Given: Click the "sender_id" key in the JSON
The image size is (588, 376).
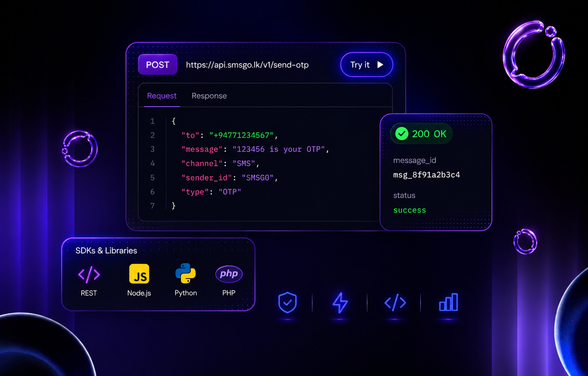Looking at the screenshot, I should pos(207,178).
